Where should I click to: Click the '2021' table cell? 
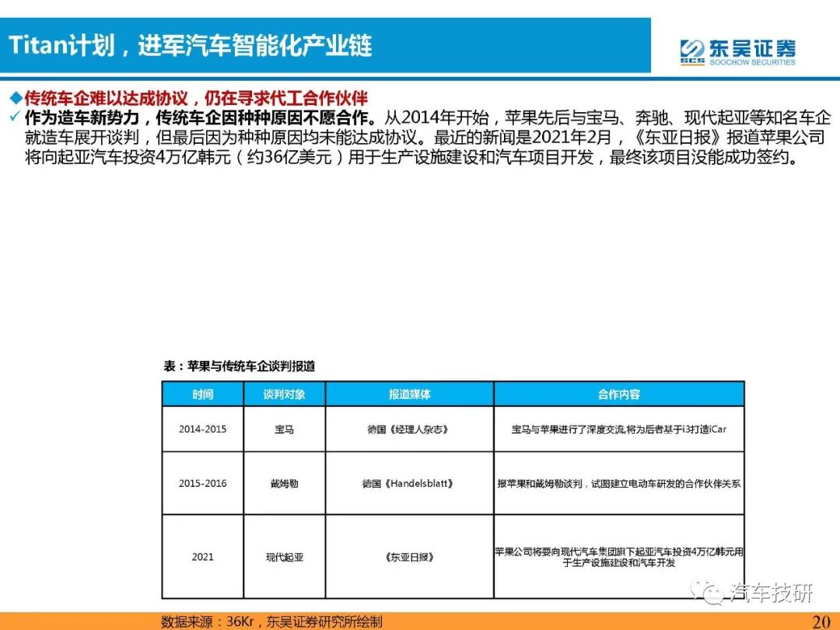202,557
